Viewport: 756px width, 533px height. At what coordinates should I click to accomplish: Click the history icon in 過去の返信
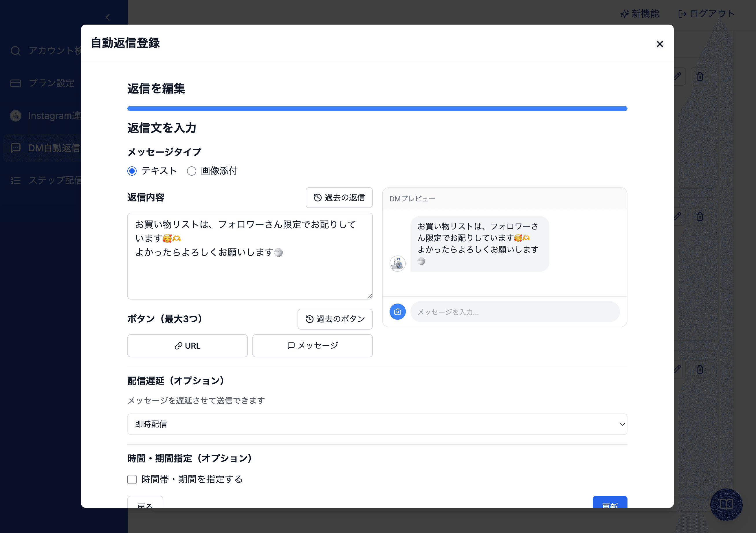coord(318,198)
